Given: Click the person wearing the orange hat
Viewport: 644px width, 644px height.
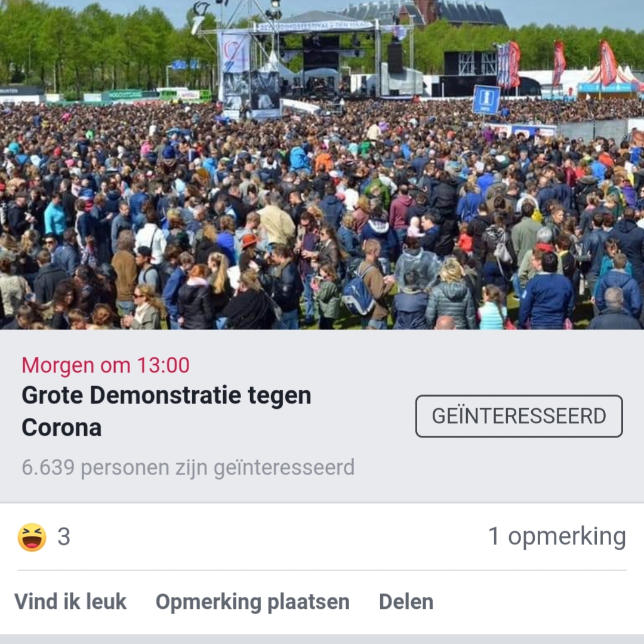Looking at the screenshot, I should (249, 241).
